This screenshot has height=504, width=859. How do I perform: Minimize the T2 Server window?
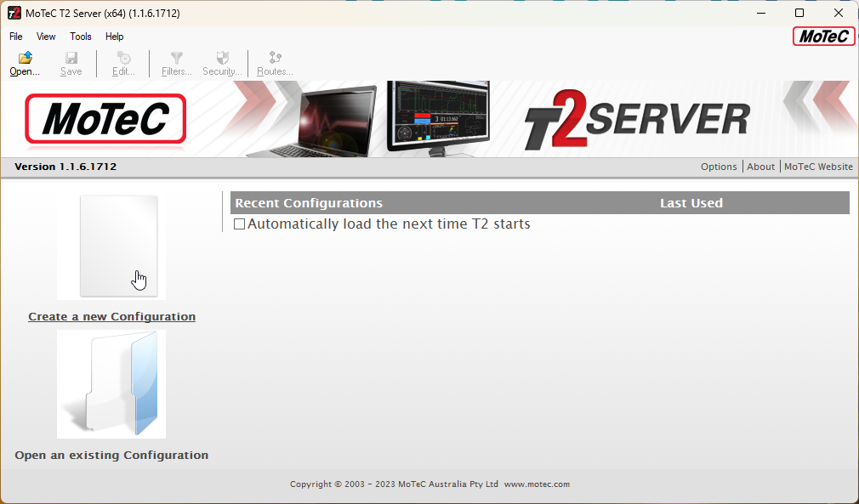[761, 13]
